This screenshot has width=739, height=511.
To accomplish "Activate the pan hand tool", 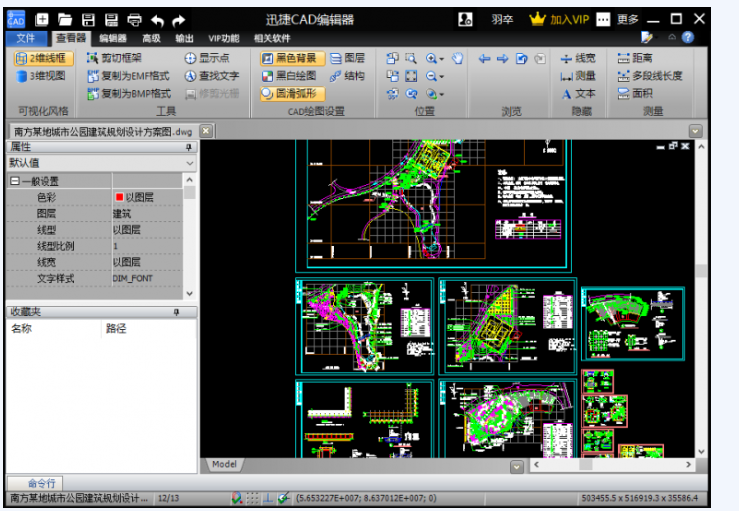I will tap(458, 58).
